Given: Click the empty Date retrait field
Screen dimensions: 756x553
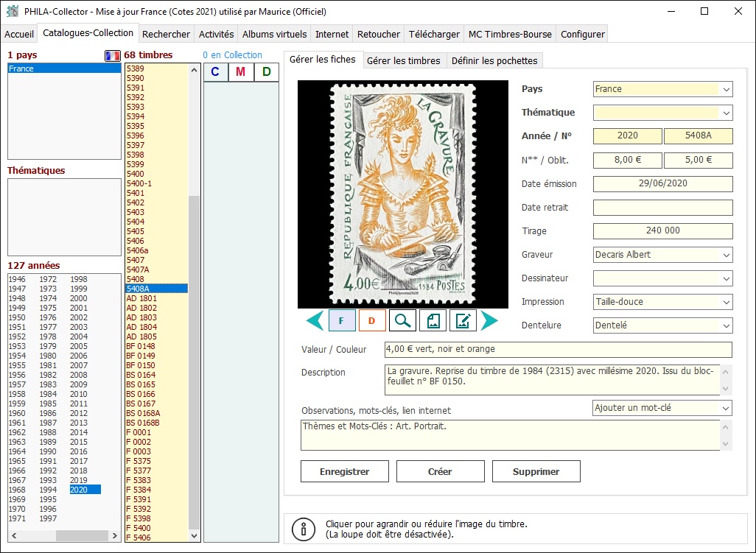Looking at the screenshot, I should (x=663, y=208).
